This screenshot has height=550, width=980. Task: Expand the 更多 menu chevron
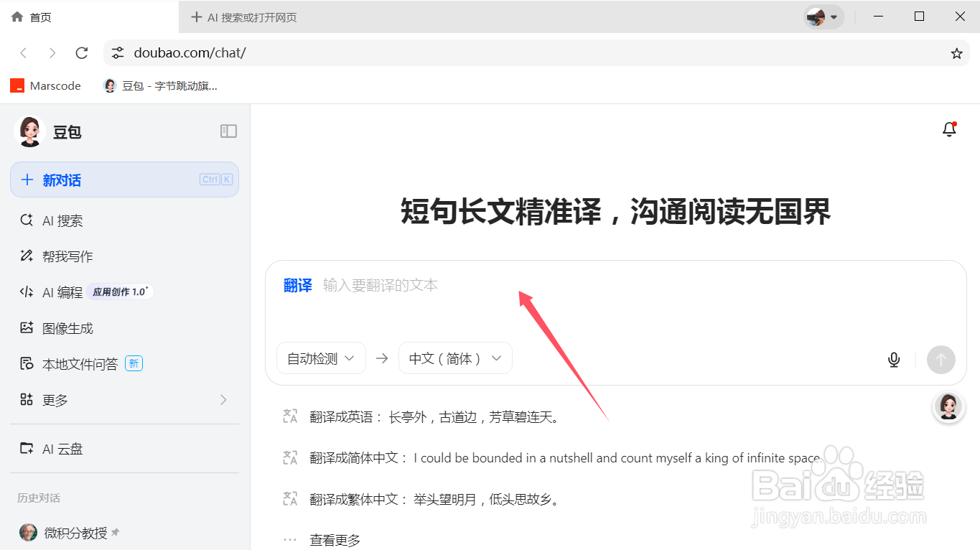pos(223,400)
